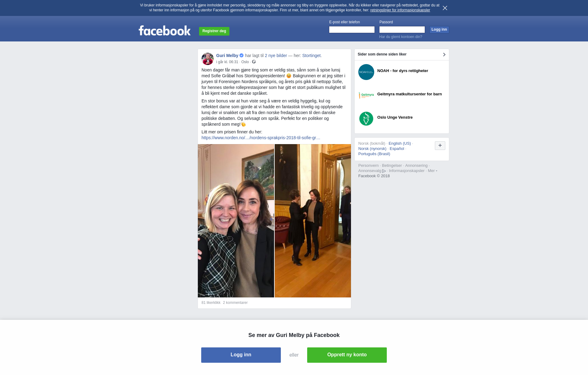Switch the language to Norsk (nynorsk)
Screen dimensions: 588x375
coord(372,149)
